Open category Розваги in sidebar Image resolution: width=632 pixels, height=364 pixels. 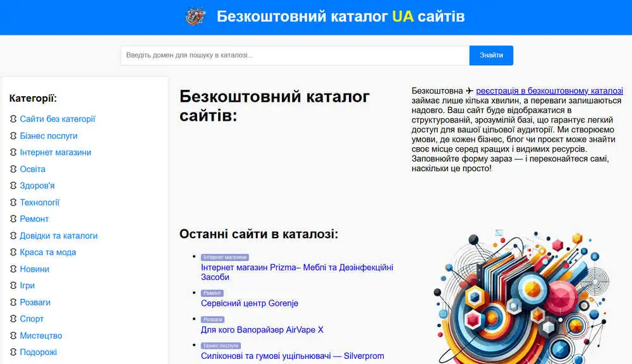point(35,302)
